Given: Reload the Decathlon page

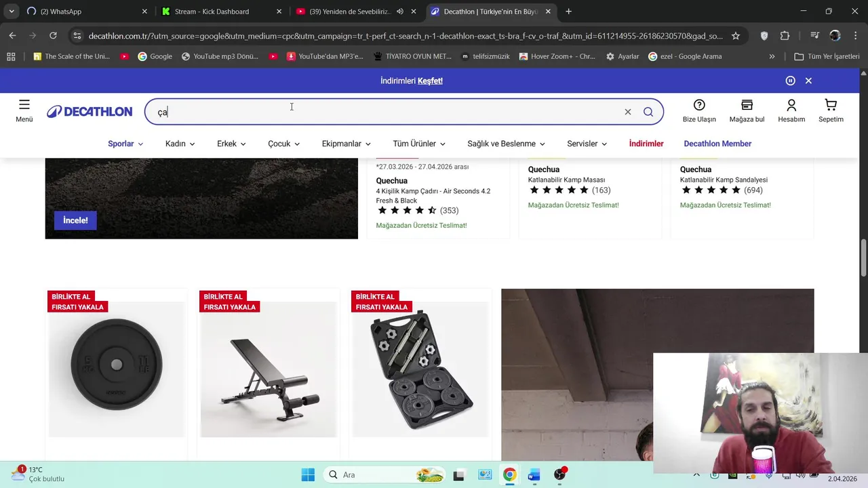Looking at the screenshot, I should (53, 35).
